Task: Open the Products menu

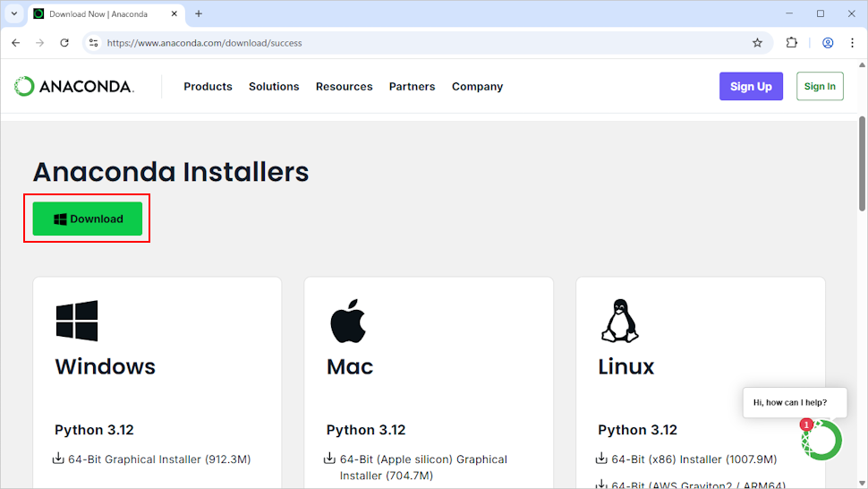Action: pos(208,86)
